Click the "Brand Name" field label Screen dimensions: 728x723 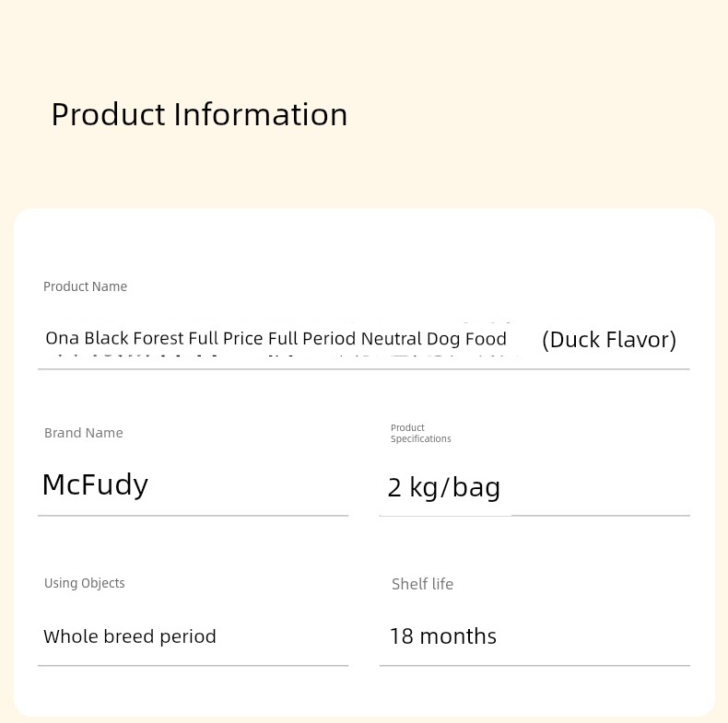coord(83,433)
